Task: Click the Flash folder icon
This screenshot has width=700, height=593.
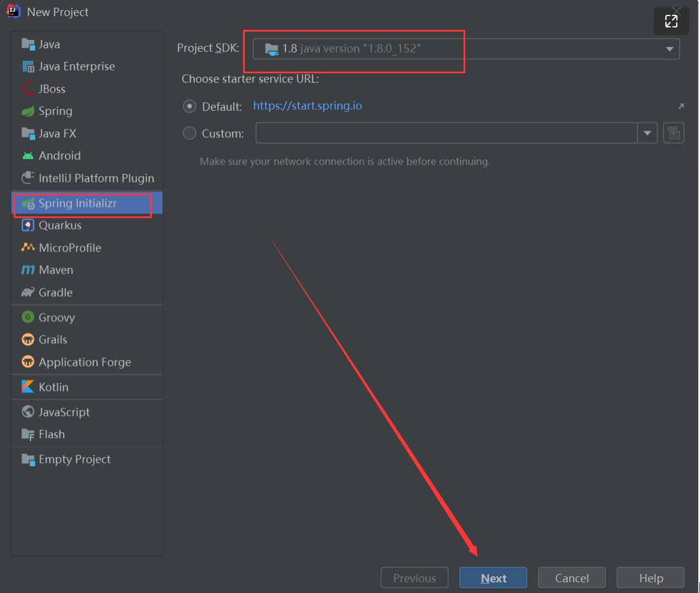Action: [28, 434]
